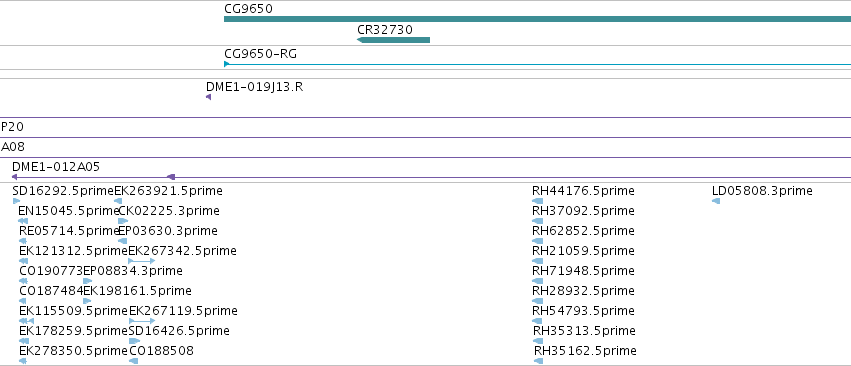Select the LD05808.3prime EST arrow

click(x=716, y=201)
